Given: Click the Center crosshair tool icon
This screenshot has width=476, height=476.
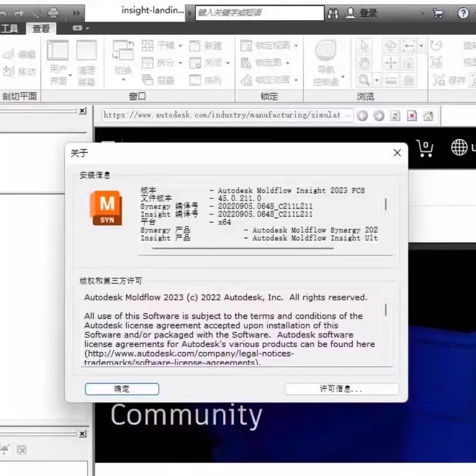Looking at the screenshot, I should [x=391, y=63].
